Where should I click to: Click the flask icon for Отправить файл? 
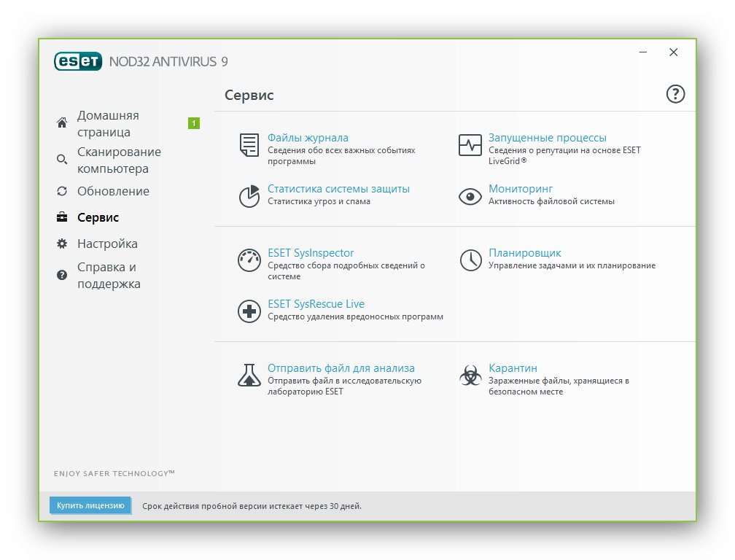point(249,376)
